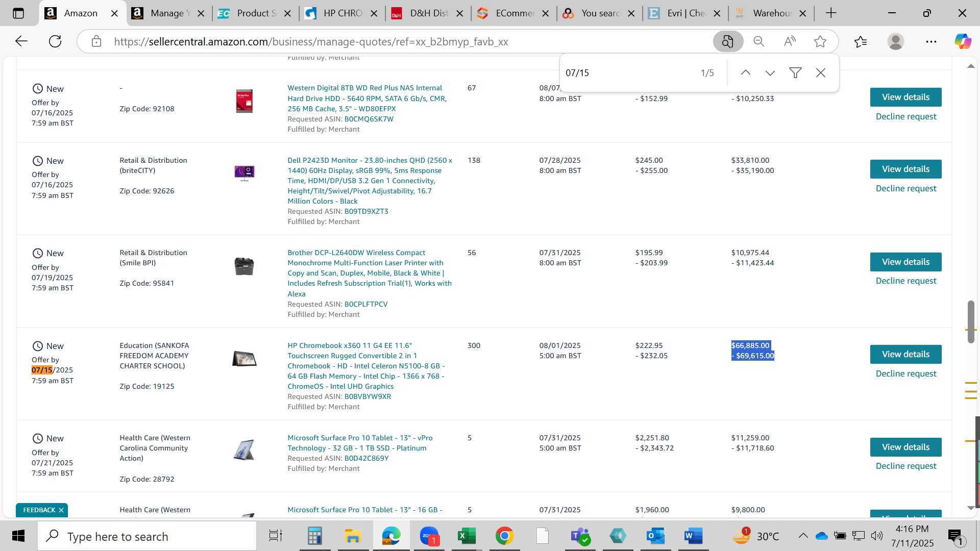The image size is (980, 551).
Task: Open ASIN B0BVBYW9XR link
Action: [x=367, y=396]
